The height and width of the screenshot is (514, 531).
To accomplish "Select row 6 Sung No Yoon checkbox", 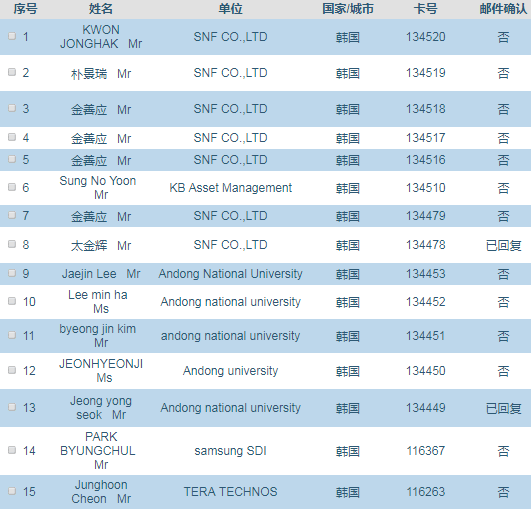I will (x=12, y=187).
